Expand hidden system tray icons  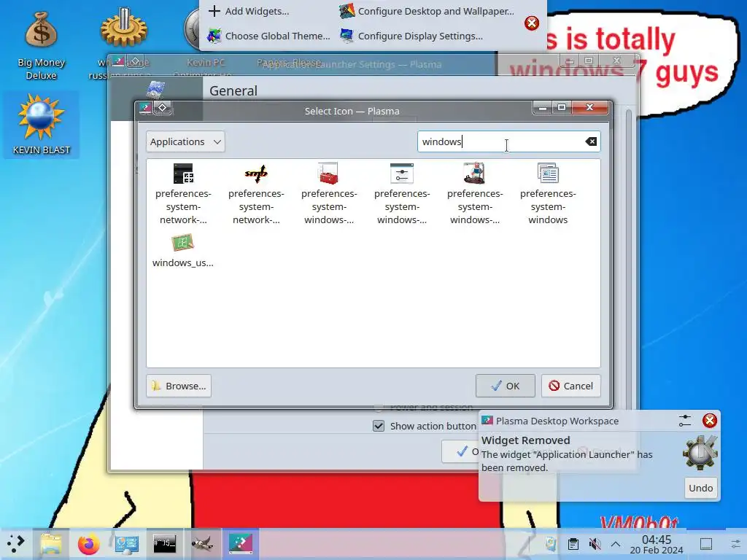coord(616,544)
